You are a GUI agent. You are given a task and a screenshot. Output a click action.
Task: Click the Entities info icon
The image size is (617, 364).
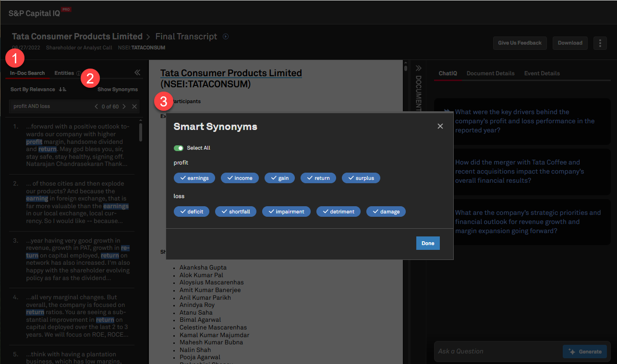pos(78,73)
